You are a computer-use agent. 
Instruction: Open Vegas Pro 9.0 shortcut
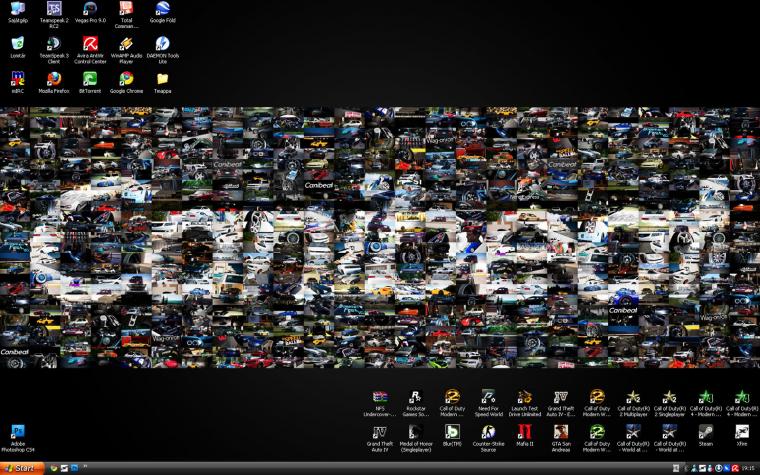[x=90, y=13]
